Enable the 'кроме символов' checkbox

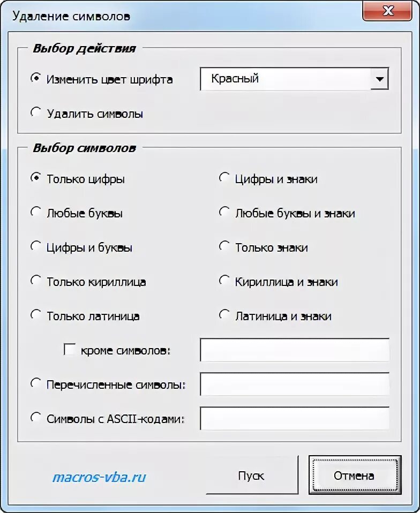[70, 349]
